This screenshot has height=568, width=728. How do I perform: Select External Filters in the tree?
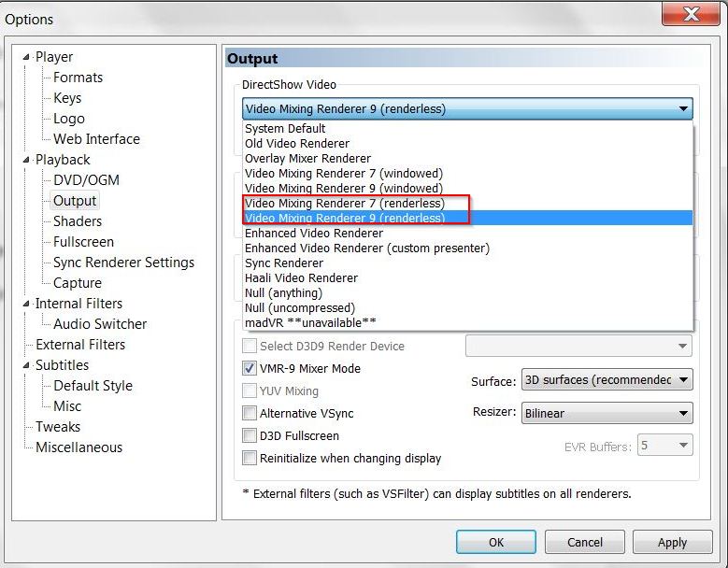pyautogui.click(x=80, y=345)
